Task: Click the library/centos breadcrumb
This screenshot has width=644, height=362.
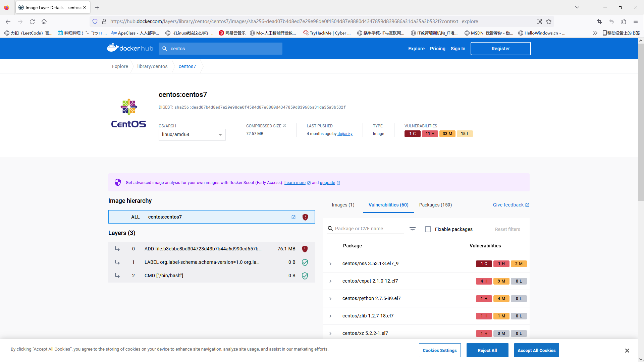Action: [152, 66]
